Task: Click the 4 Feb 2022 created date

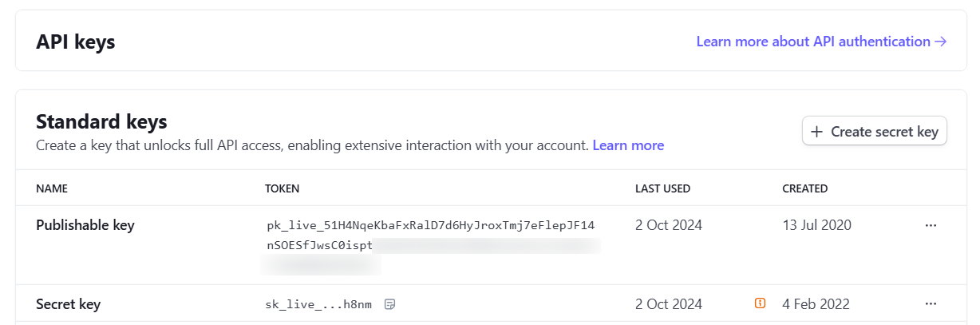Action: (816, 304)
